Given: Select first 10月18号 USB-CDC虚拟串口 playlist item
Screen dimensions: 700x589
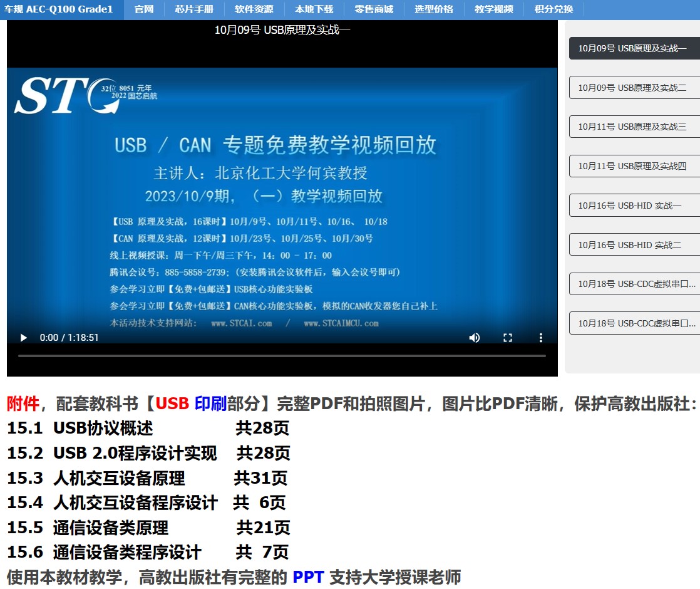Looking at the screenshot, I should pos(634,284).
